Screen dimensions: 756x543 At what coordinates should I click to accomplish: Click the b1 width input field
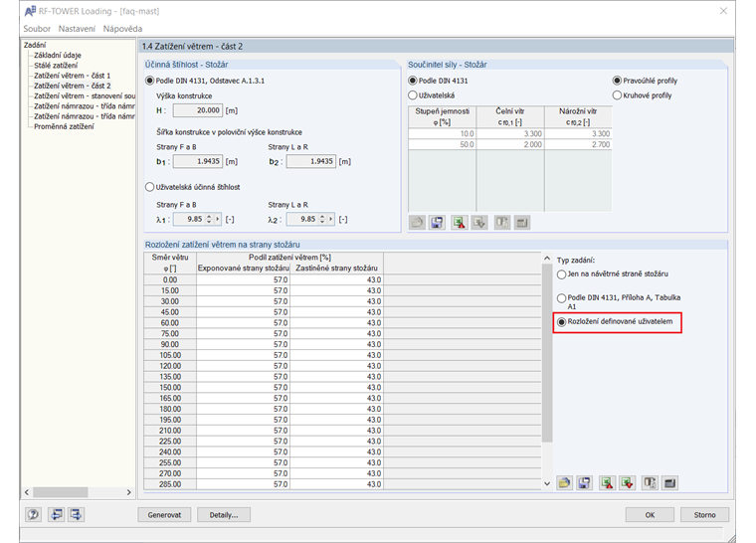(x=198, y=161)
